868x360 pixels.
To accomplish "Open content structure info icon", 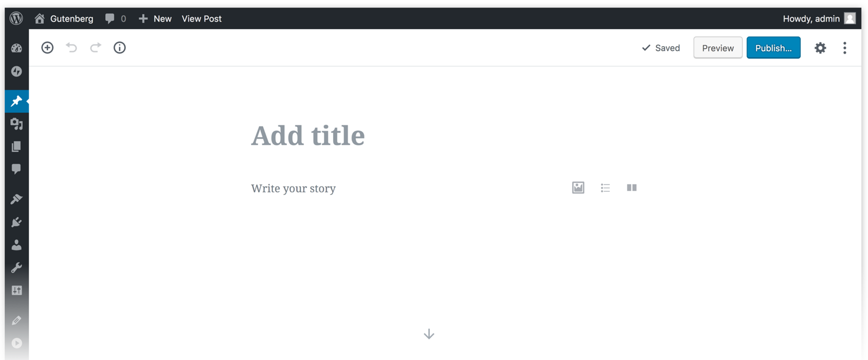I will pos(119,48).
